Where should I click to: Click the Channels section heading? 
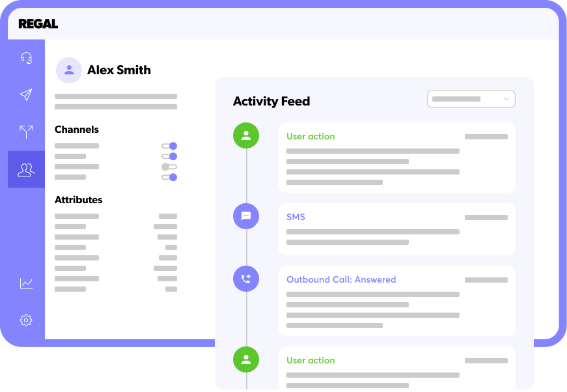(77, 130)
